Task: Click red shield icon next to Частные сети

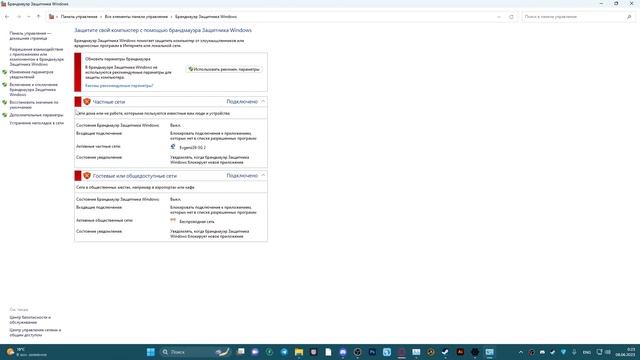Action: point(87,102)
